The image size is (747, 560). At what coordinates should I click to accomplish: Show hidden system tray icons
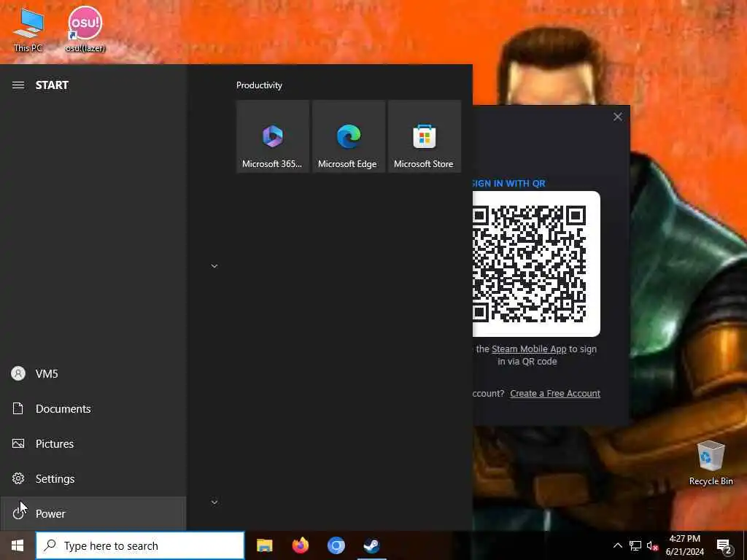617,545
